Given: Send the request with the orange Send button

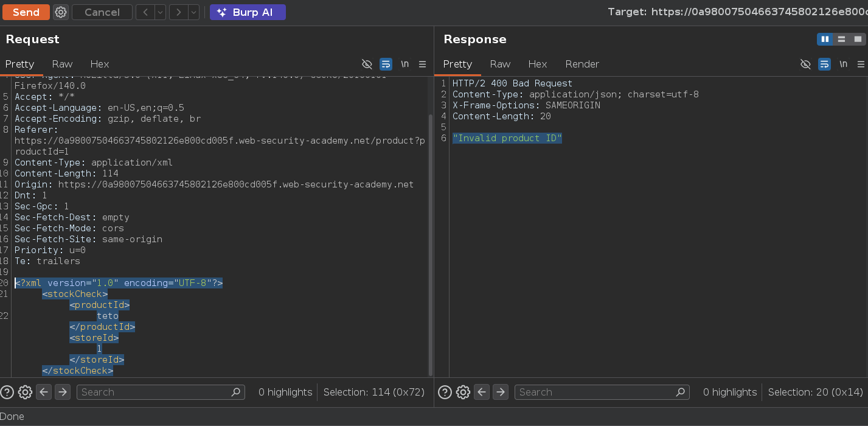Looking at the screenshot, I should coord(26,12).
